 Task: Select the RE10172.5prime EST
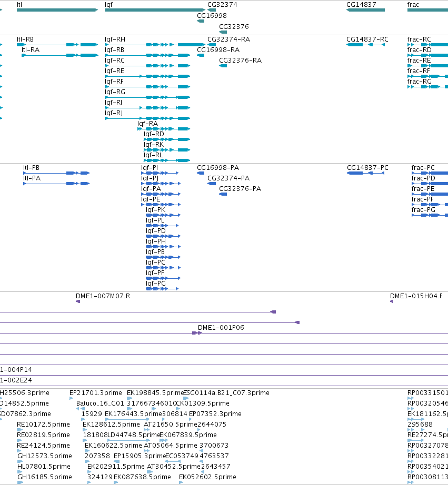pyautogui.click(x=20, y=430)
